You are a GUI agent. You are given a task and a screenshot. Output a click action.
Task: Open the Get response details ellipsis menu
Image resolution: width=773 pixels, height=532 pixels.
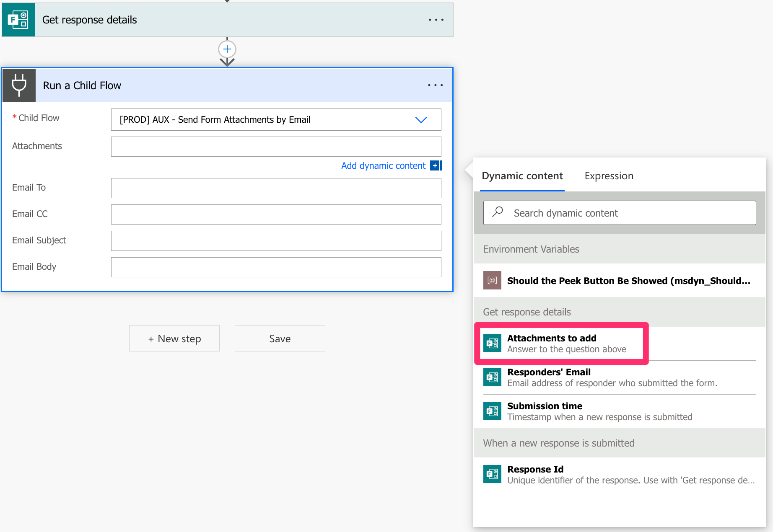pyautogui.click(x=436, y=20)
